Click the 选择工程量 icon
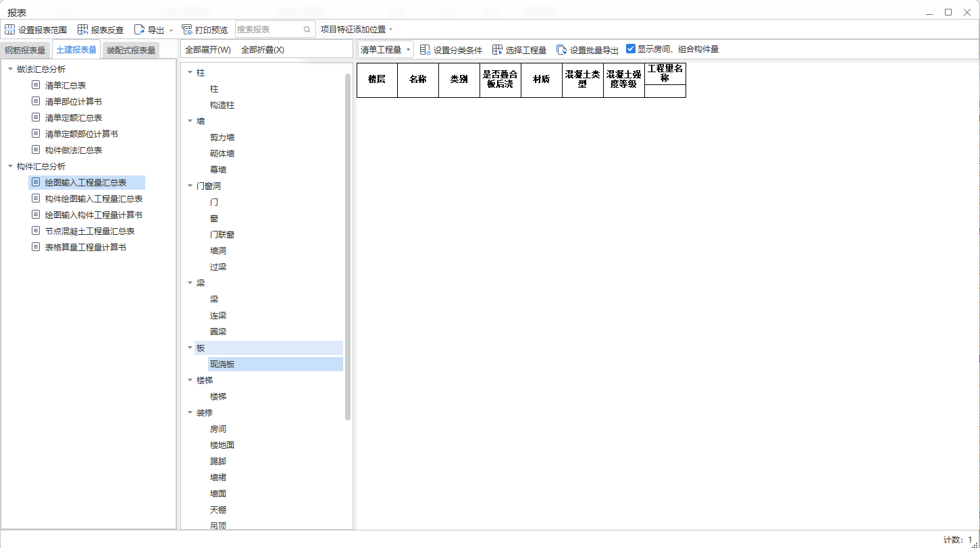Image resolution: width=980 pixels, height=548 pixels. [498, 50]
